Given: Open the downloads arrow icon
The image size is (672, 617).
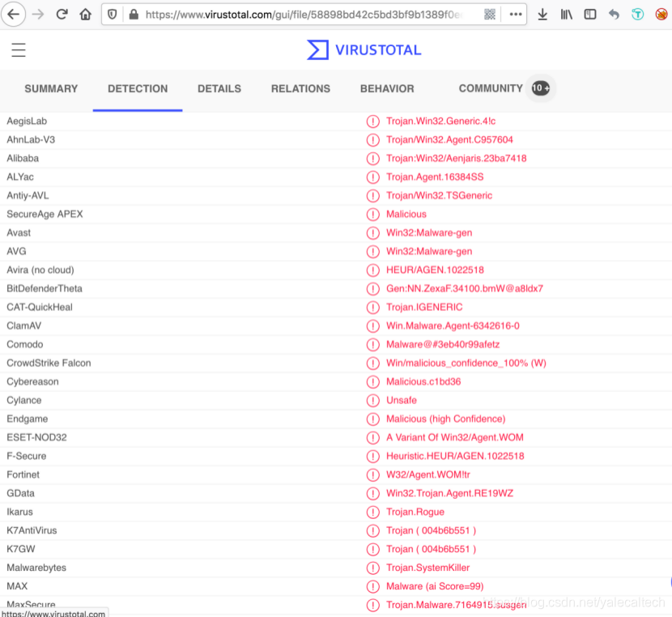Looking at the screenshot, I should pos(542,15).
